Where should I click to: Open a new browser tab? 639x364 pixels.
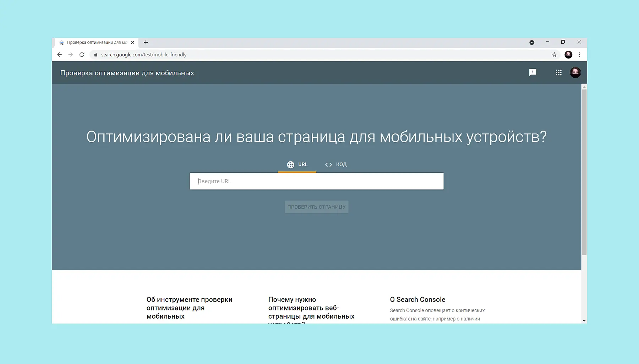[146, 43]
